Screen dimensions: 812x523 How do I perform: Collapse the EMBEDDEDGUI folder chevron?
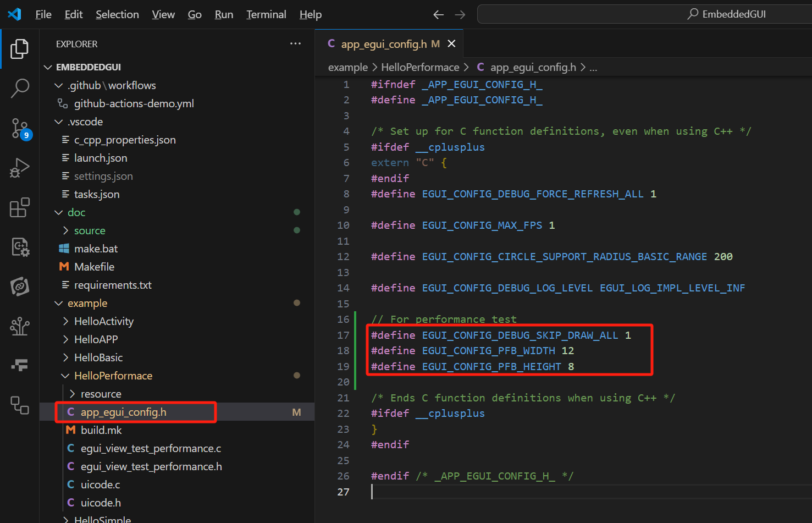click(48, 67)
